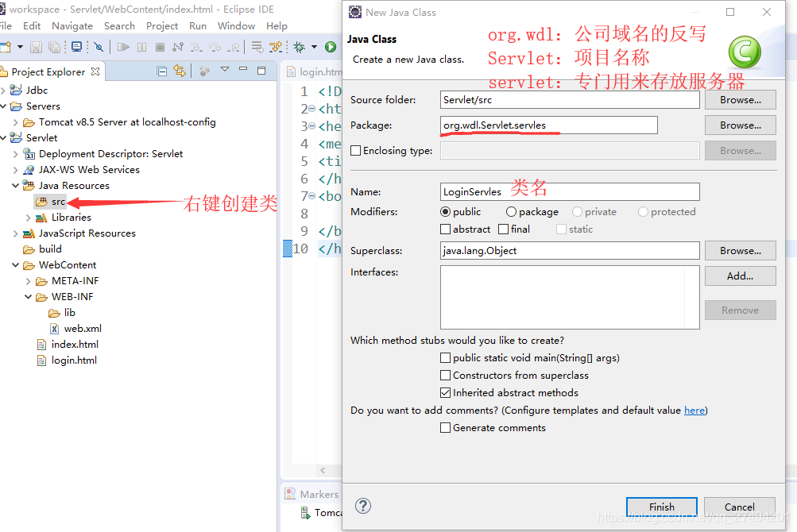Select index.html in Project Explorer
Image resolution: width=797 pixels, height=532 pixels.
click(x=68, y=345)
